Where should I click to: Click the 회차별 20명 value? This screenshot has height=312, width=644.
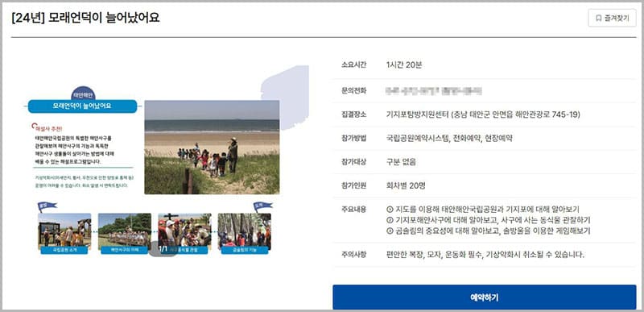[406, 185]
